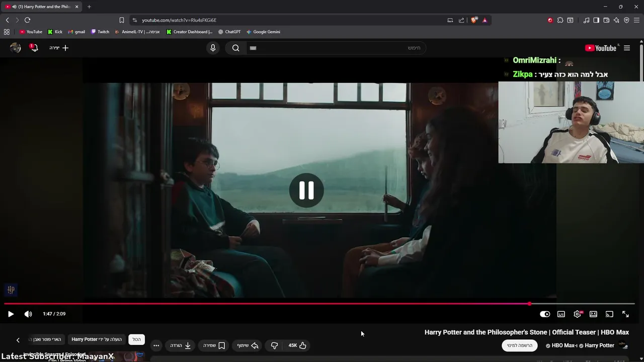Image resolution: width=644 pixels, height=362 pixels.
Task: Open the Brave Shields lion icon
Action: click(x=474, y=20)
